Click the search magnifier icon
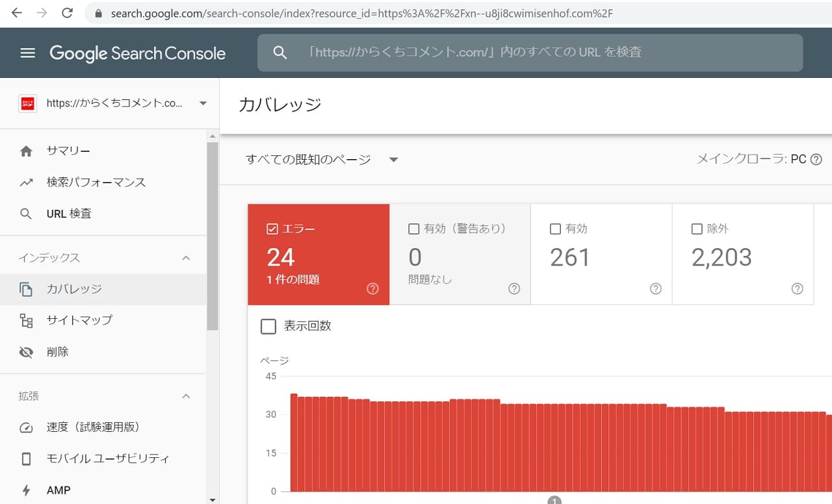Image resolution: width=832 pixels, height=504 pixels. click(280, 53)
